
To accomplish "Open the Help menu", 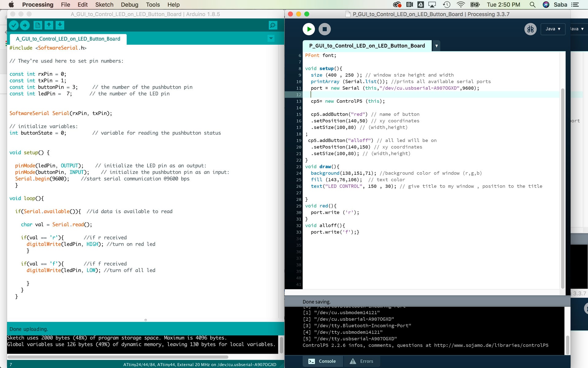I will click(x=173, y=5).
